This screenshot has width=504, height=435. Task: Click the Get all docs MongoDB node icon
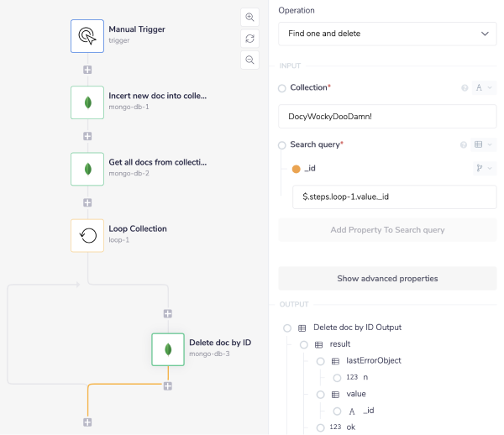coord(87,168)
